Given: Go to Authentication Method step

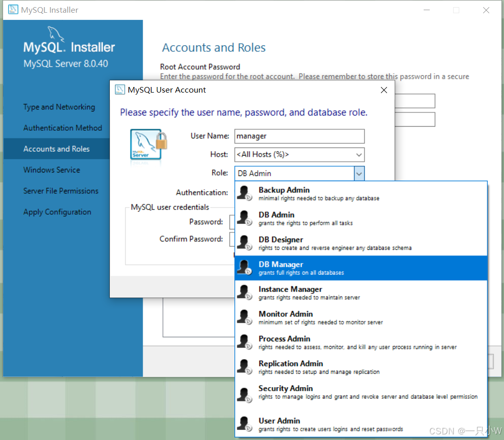Looking at the screenshot, I should pos(63,128).
